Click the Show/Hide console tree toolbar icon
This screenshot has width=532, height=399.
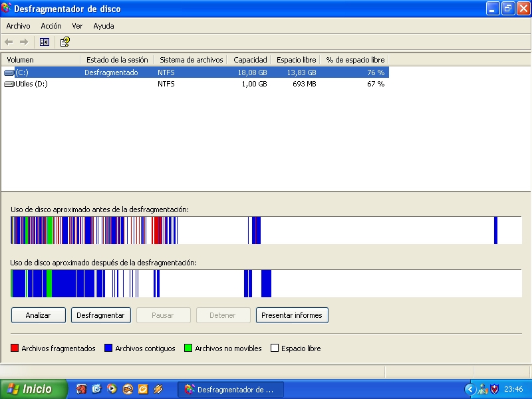click(x=45, y=42)
